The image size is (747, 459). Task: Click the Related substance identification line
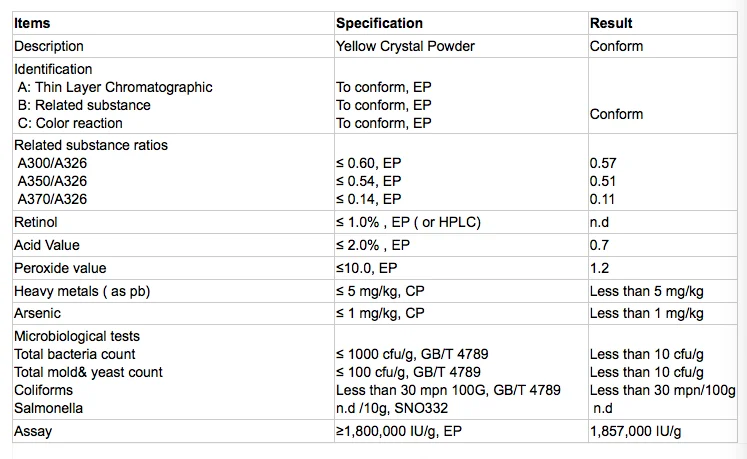pos(84,105)
